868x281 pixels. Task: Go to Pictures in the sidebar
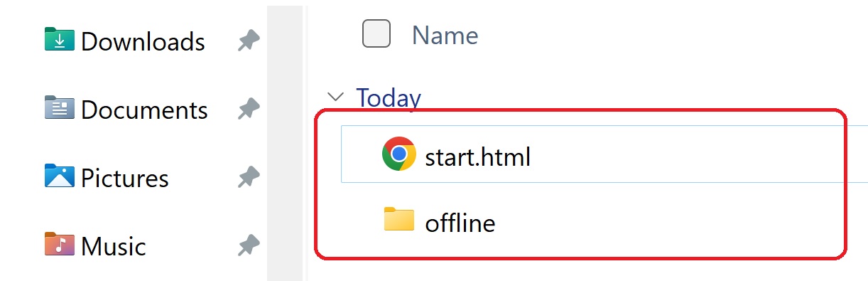(x=125, y=178)
